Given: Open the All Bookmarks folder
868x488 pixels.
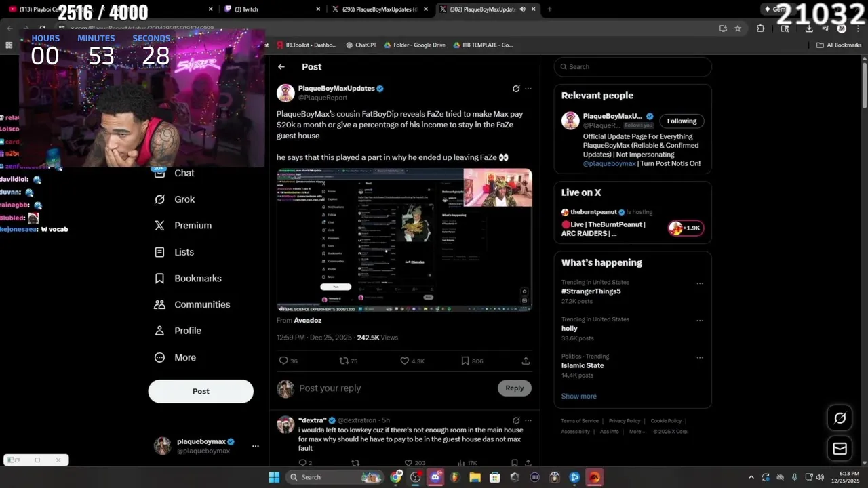Looking at the screenshot, I should [x=839, y=45].
